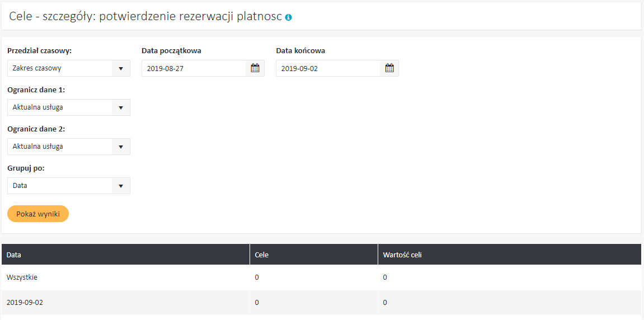644x320 pixels.
Task: Open calendar picker for Data początkowa
Action: tap(255, 68)
